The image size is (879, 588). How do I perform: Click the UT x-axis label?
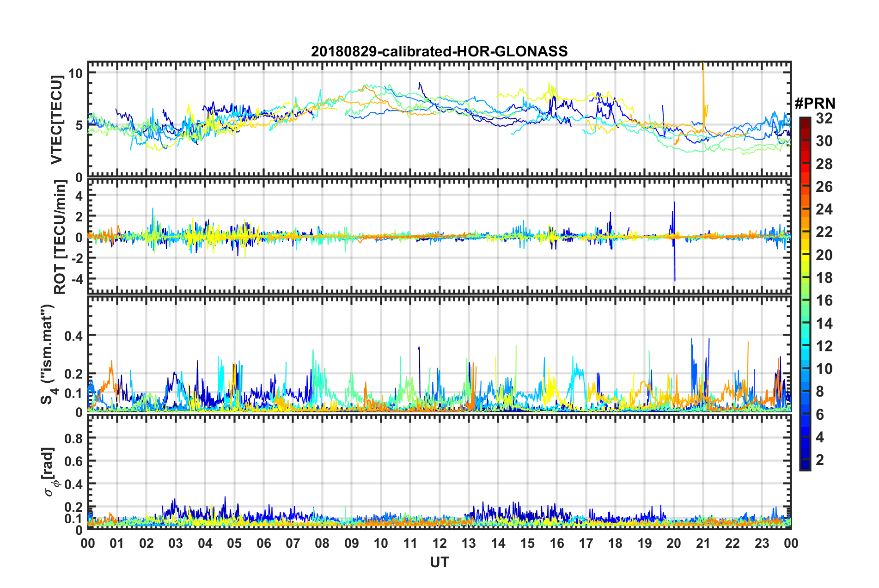tap(439, 562)
